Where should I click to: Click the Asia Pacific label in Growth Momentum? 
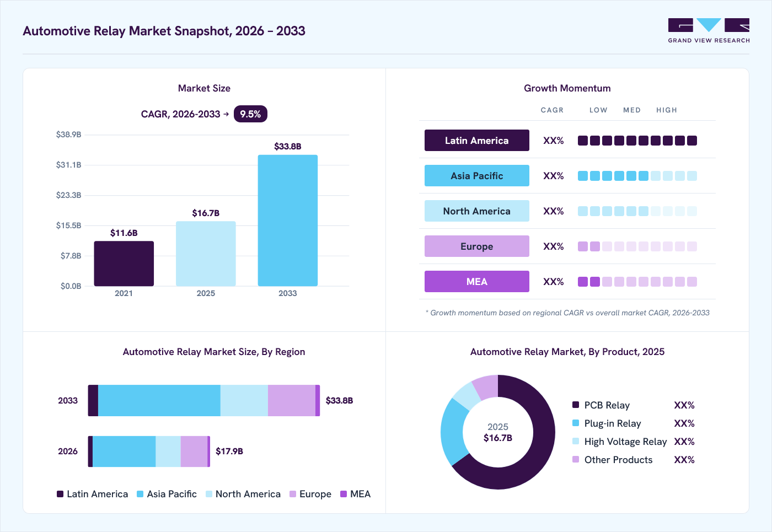click(x=477, y=176)
